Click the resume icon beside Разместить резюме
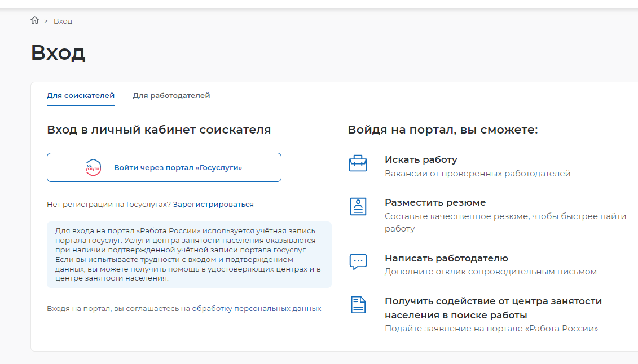Viewport: 638px width, 364px height. 358,207
